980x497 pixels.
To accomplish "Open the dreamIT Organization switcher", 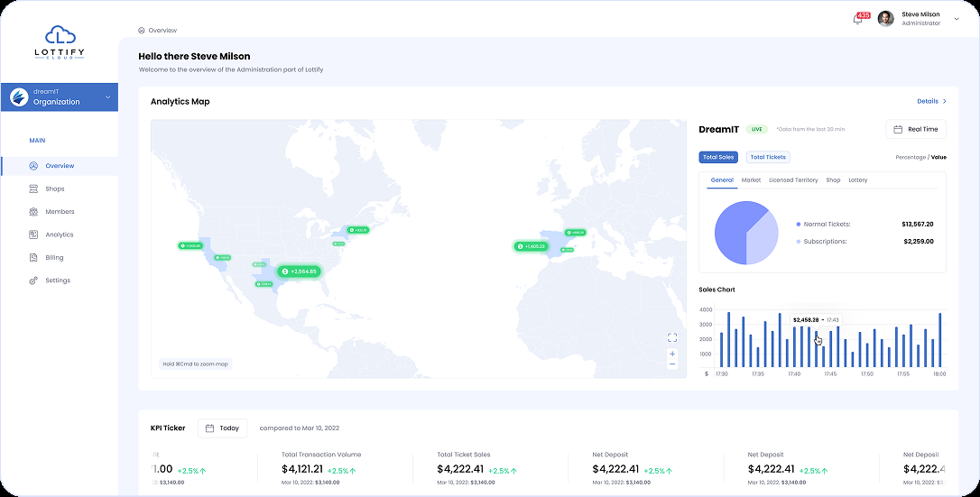I will (60, 97).
